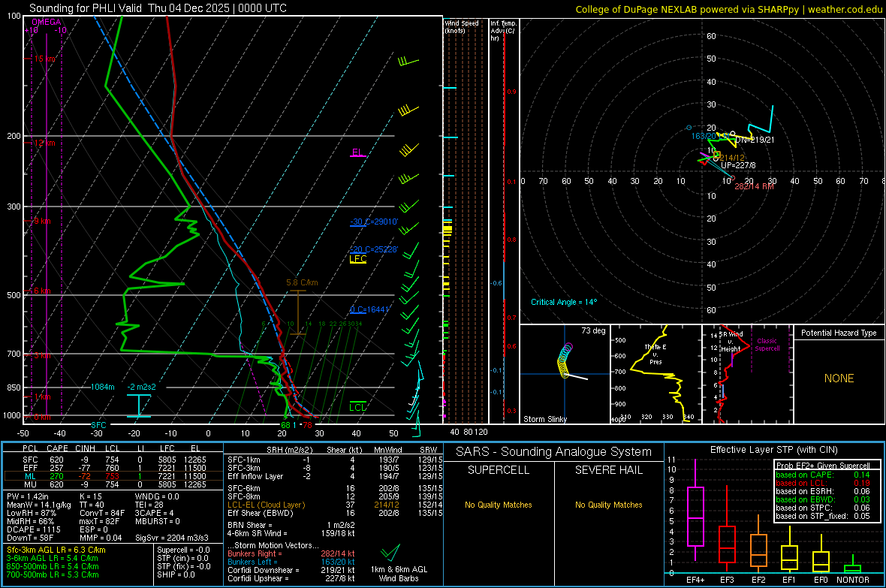
Task: Select the 'MU' parcel row
Action: click(113, 484)
